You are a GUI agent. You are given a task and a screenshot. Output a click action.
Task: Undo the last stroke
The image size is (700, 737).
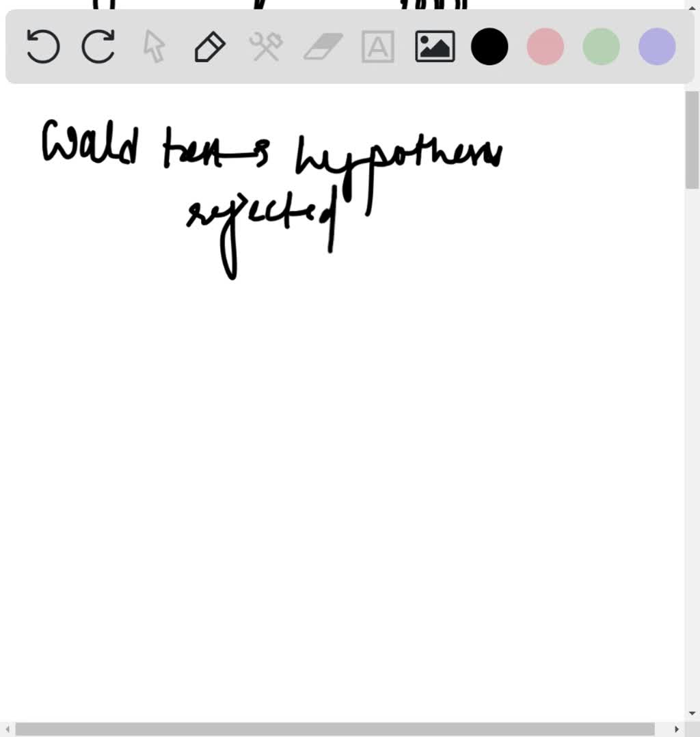(x=43, y=46)
